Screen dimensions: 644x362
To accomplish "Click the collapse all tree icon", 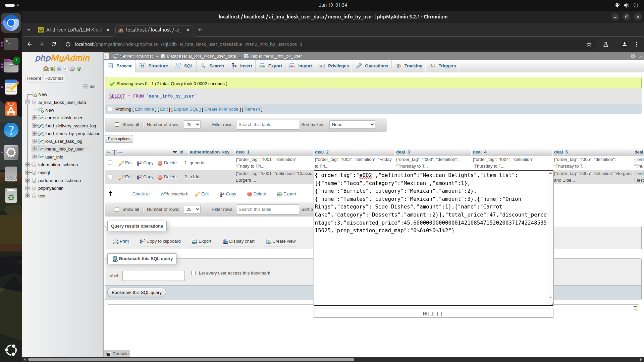I will point(86,86).
